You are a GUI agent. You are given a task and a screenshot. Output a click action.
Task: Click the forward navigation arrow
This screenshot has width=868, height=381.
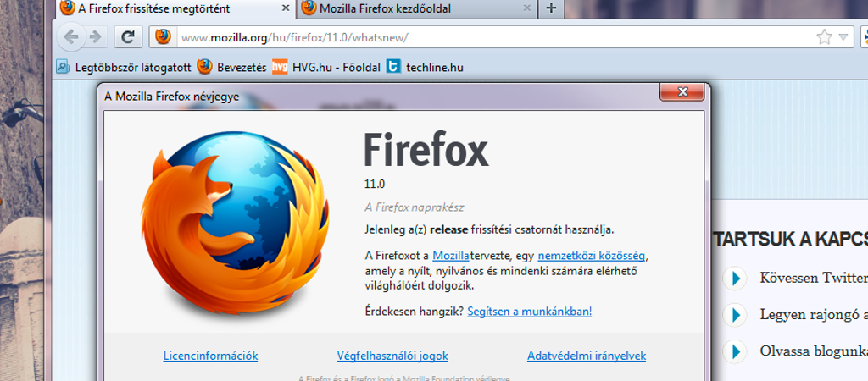click(x=95, y=37)
